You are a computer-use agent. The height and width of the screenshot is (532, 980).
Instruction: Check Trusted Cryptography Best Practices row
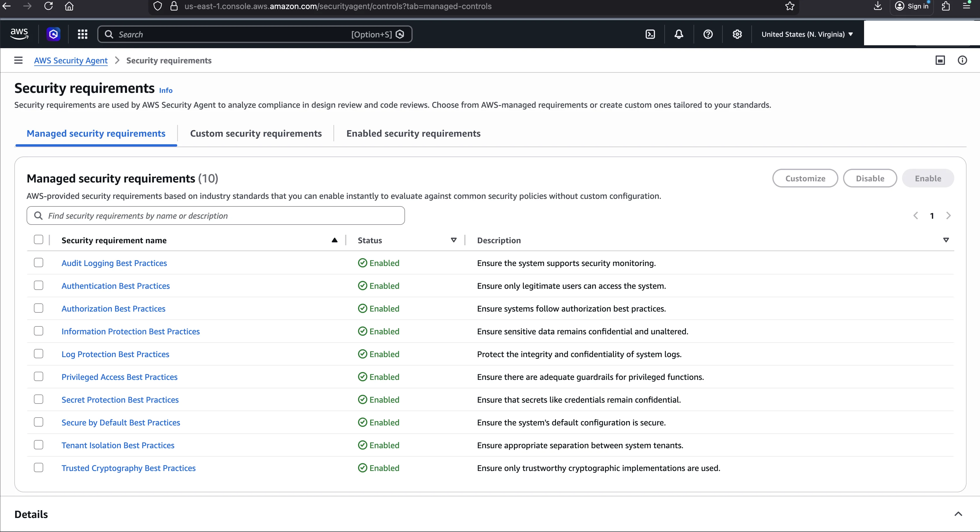[39, 468]
